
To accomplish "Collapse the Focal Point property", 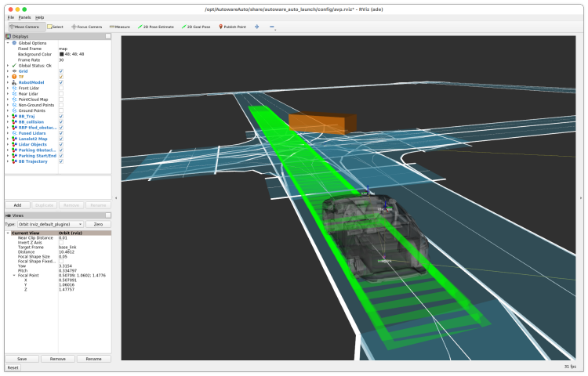I will 14,275.
